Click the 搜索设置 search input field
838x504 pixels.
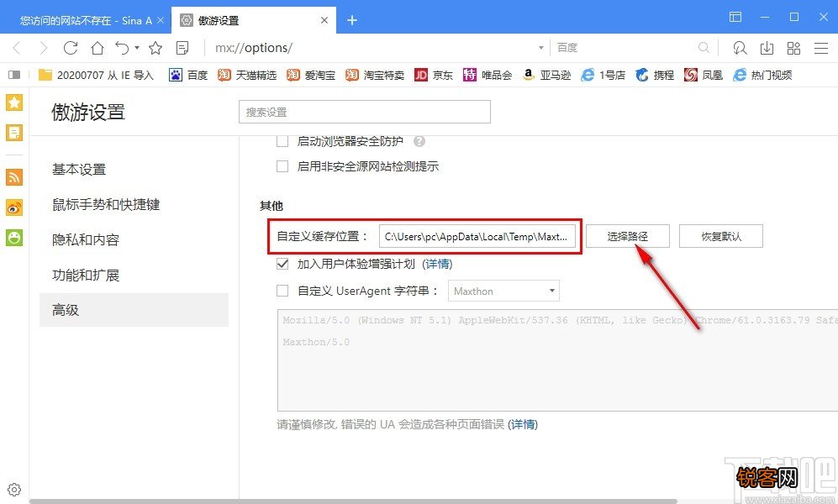(364, 111)
